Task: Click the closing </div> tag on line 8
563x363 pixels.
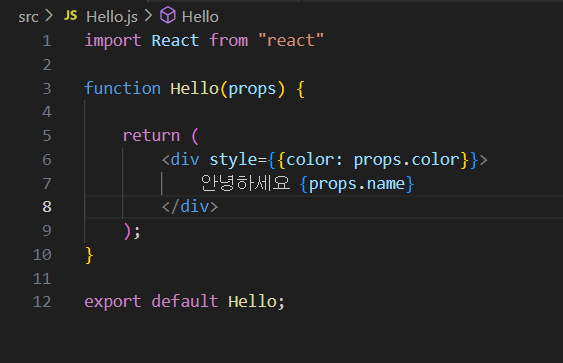Action: point(190,207)
